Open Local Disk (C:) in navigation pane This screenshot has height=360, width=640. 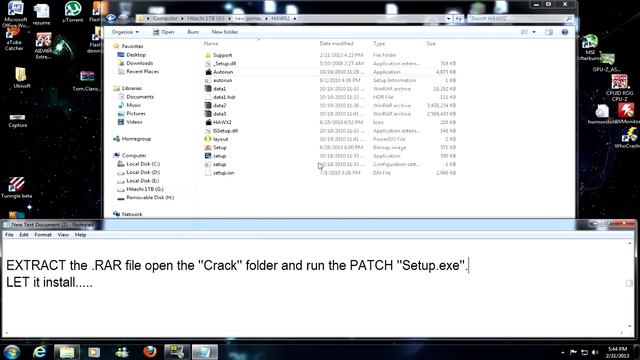(143, 164)
